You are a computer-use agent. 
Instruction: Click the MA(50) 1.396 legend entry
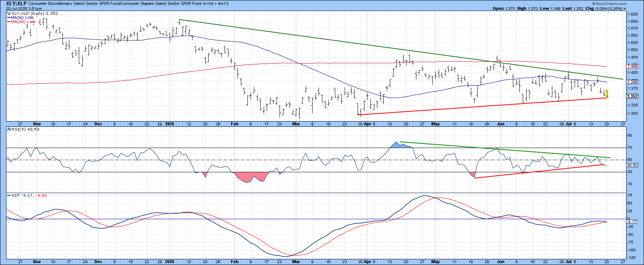[x=20, y=17]
